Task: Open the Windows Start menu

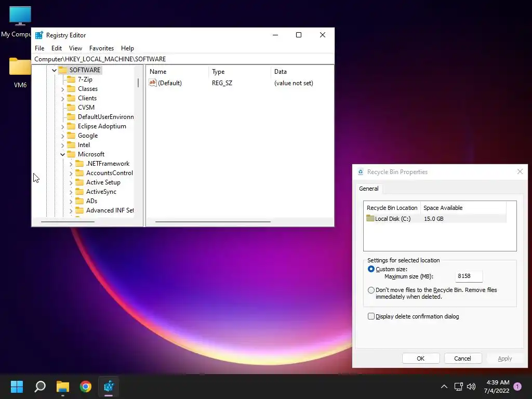Action: pos(17,386)
